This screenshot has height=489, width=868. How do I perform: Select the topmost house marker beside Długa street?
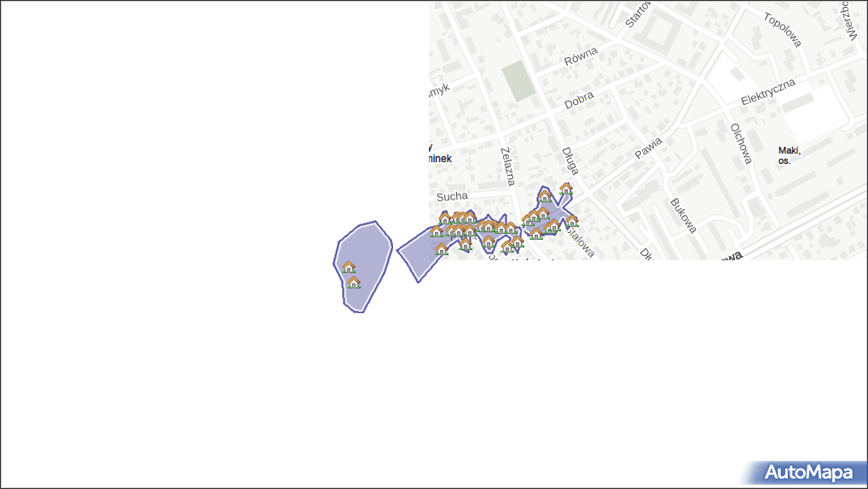(565, 189)
